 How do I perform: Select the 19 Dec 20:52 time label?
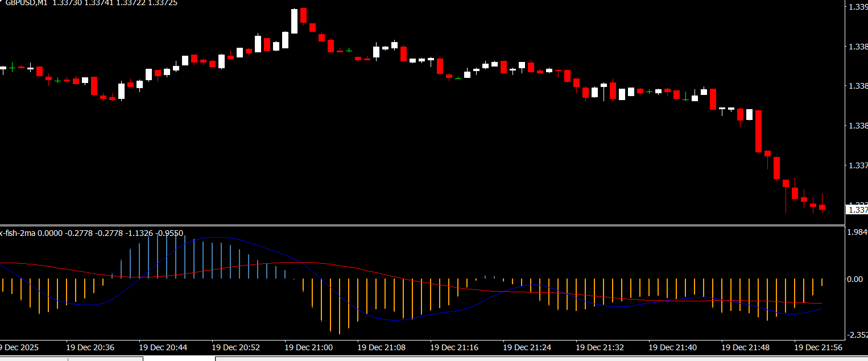235,347
